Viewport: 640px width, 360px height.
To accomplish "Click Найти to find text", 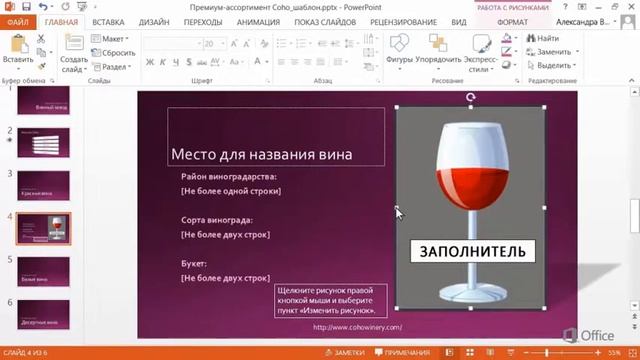I will [x=543, y=38].
